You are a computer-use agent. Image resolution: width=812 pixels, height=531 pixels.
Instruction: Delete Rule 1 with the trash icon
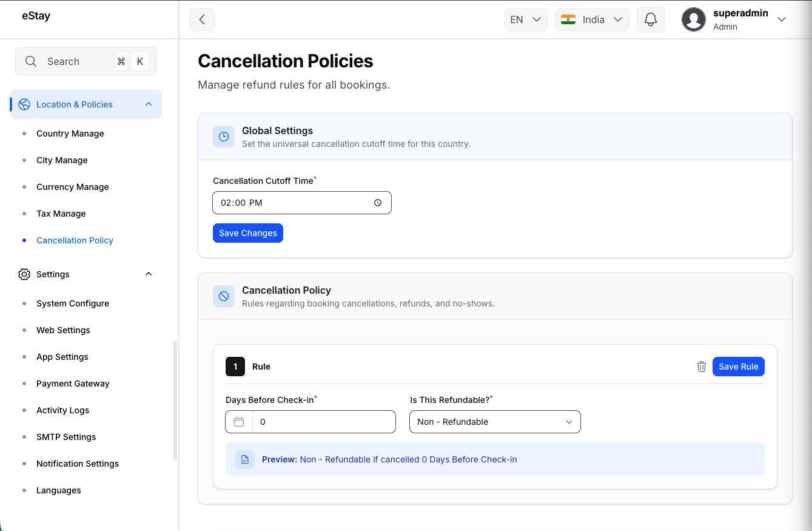point(702,367)
